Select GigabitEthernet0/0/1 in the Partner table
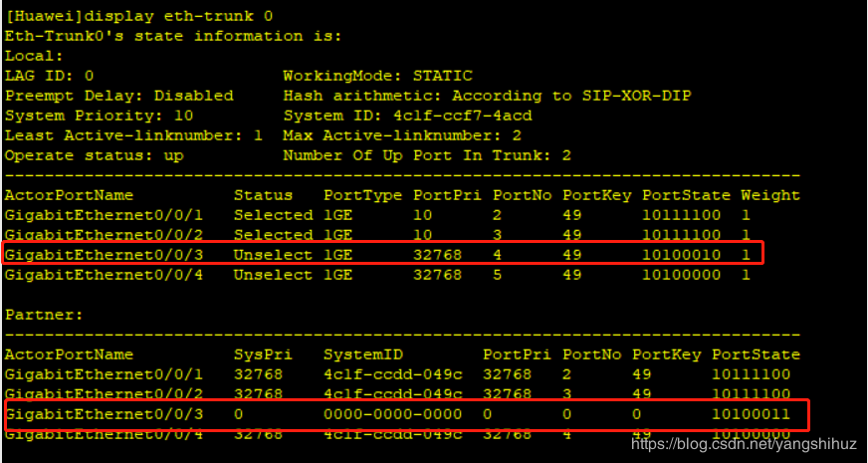The width and height of the screenshot is (868, 463). point(105,375)
